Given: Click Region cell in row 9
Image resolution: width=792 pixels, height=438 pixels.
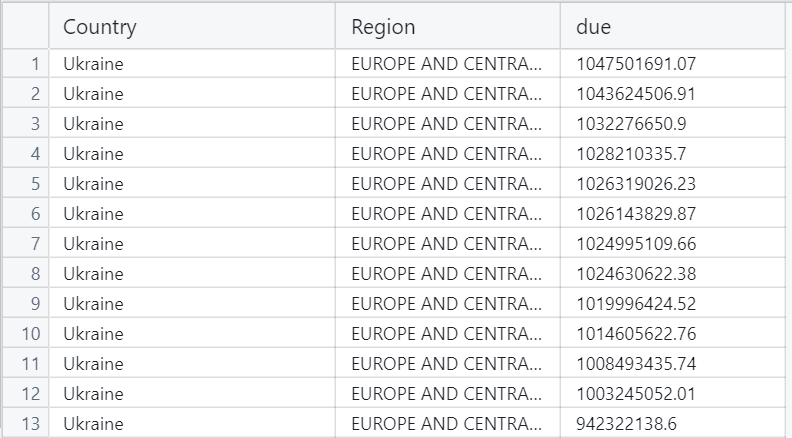Looking at the screenshot, I should point(448,304).
